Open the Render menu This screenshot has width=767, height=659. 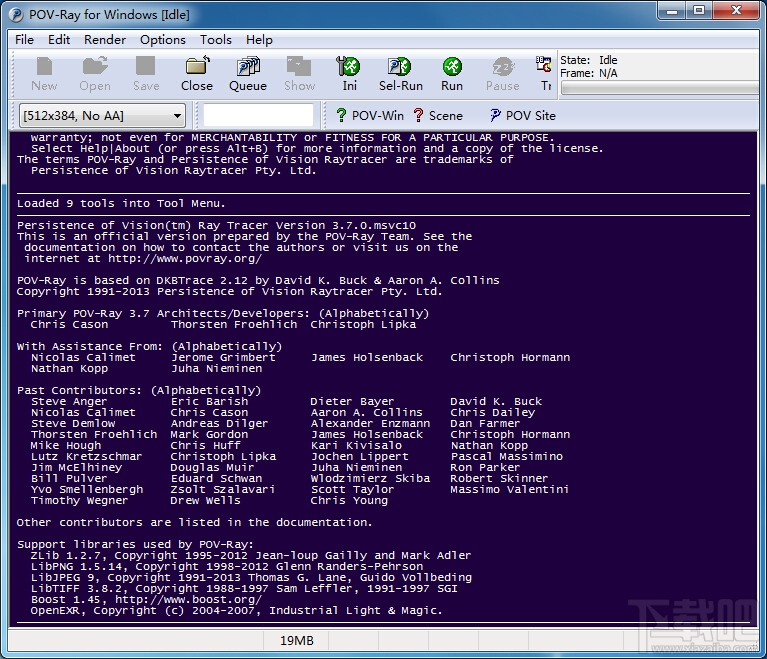pos(105,40)
